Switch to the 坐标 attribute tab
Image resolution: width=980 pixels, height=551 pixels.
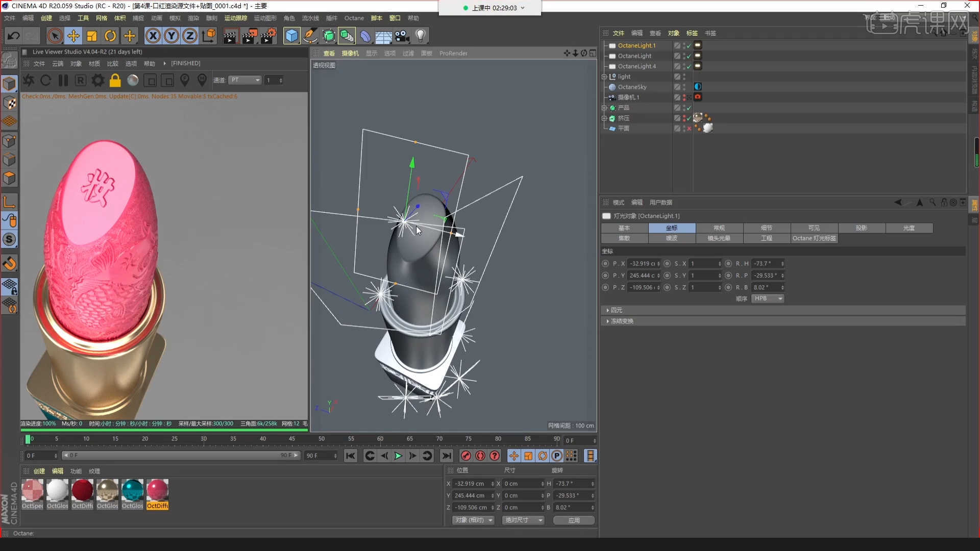point(672,228)
